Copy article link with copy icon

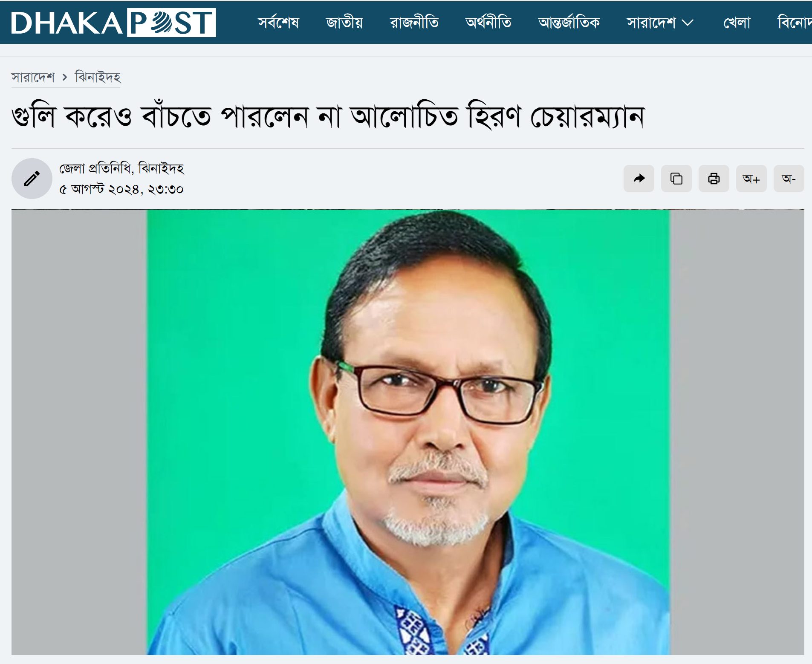[x=676, y=179]
